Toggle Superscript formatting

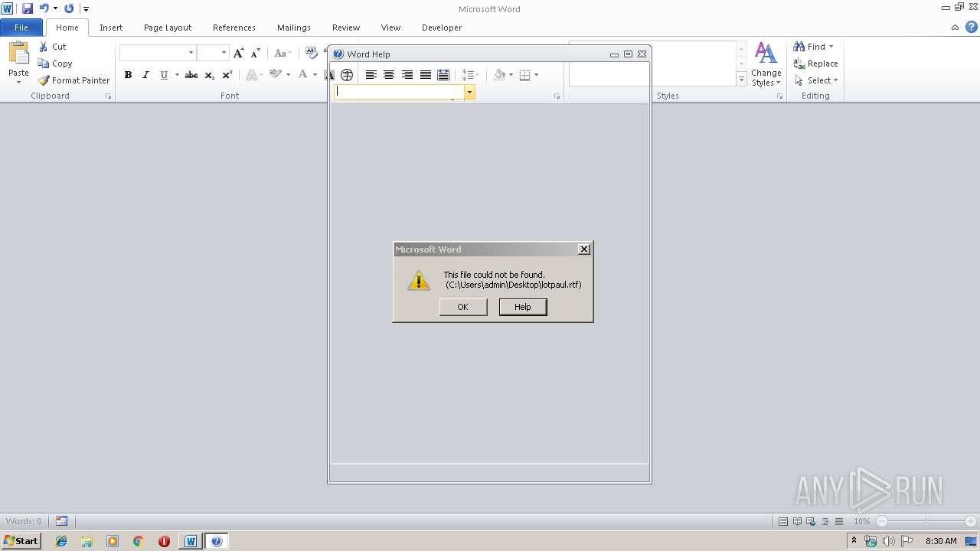click(x=227, y=75)
